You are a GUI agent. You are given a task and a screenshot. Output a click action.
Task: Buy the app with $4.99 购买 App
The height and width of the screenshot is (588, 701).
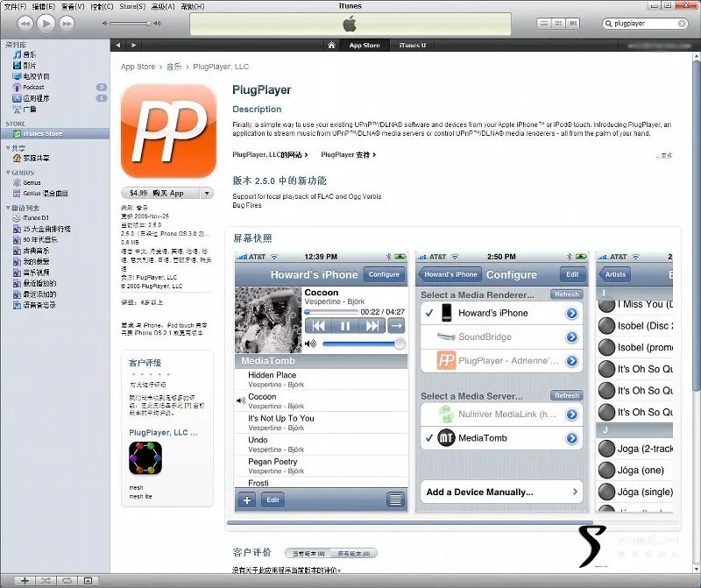(161, 193)
